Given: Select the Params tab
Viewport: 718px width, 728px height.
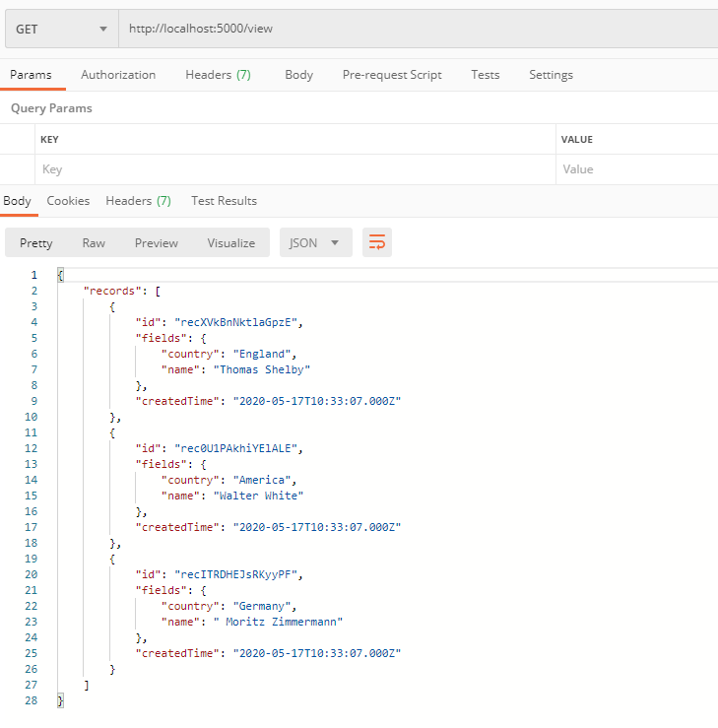Looking at the screenshot, I should [x=31, y=75].
